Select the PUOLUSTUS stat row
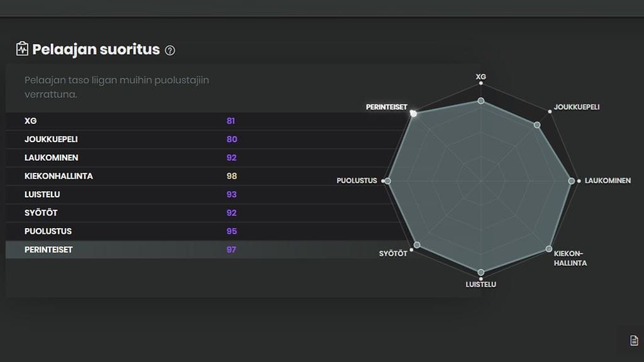Image resolution: width=644 pixels, height=362 pixels. pyautogui.click(x=126, y=231)
